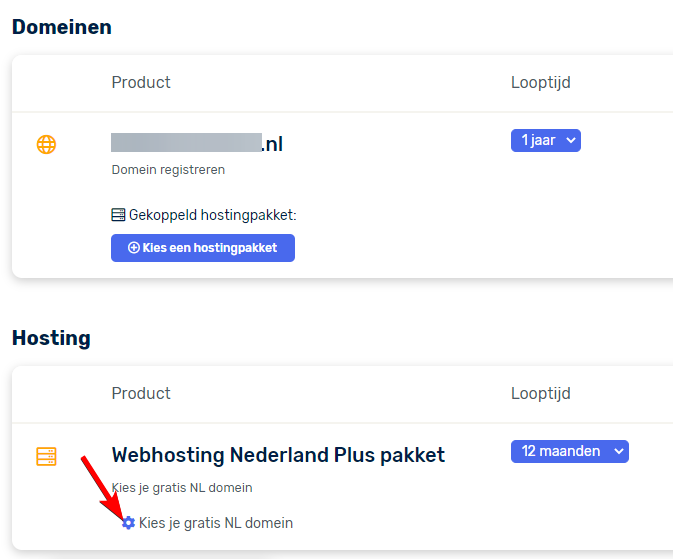Click the Domein registreren subtitle
The image size is (673, 559).
(168, 170)
